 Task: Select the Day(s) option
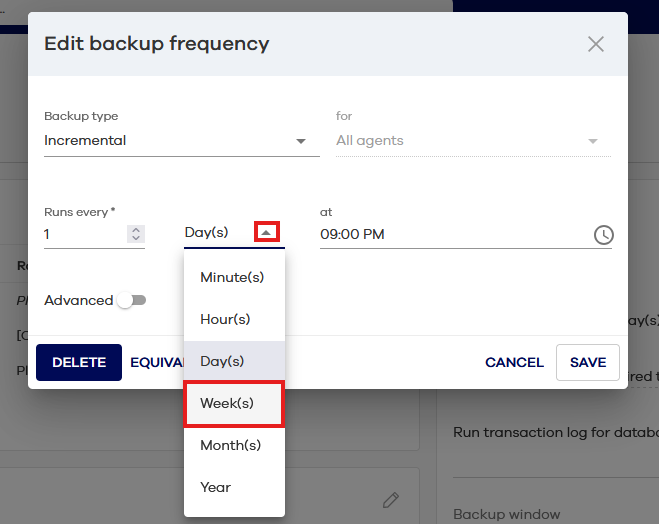point(222,361)
